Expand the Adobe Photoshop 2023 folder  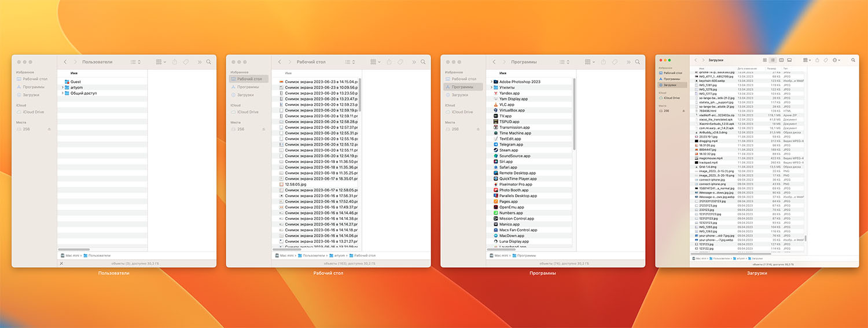(491, 82)
